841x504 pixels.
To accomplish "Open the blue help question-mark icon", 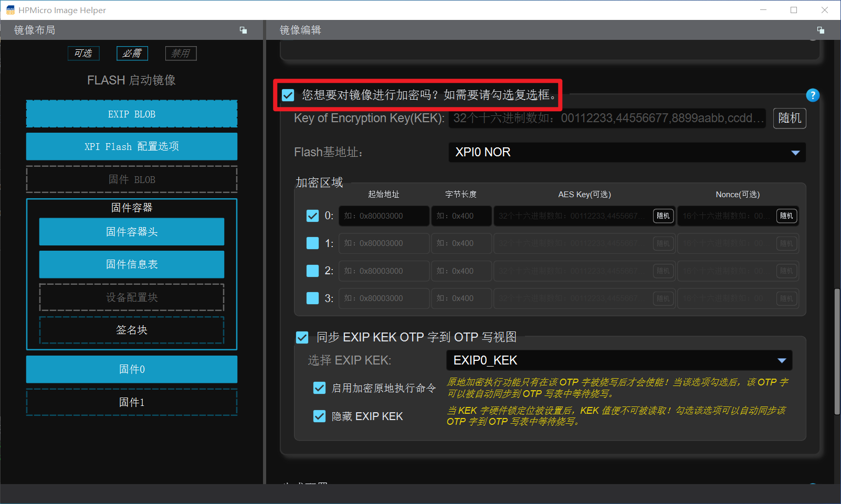I will pos(812,95).
